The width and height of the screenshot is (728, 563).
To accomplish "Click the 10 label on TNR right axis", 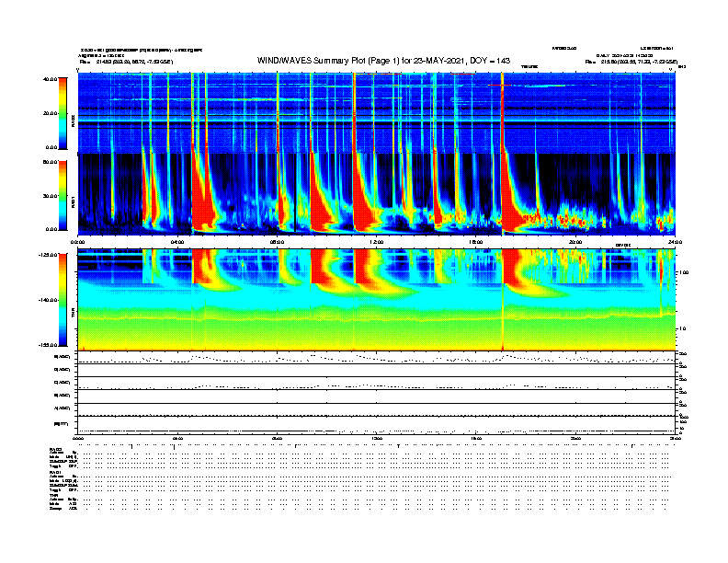I will coord(684,329).
